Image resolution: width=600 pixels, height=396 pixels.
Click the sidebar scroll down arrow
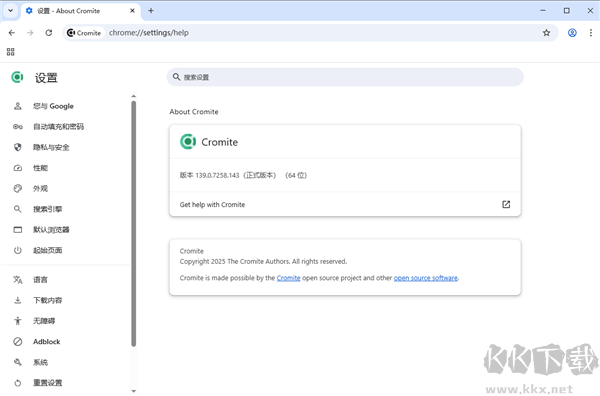tap(134, 391)
